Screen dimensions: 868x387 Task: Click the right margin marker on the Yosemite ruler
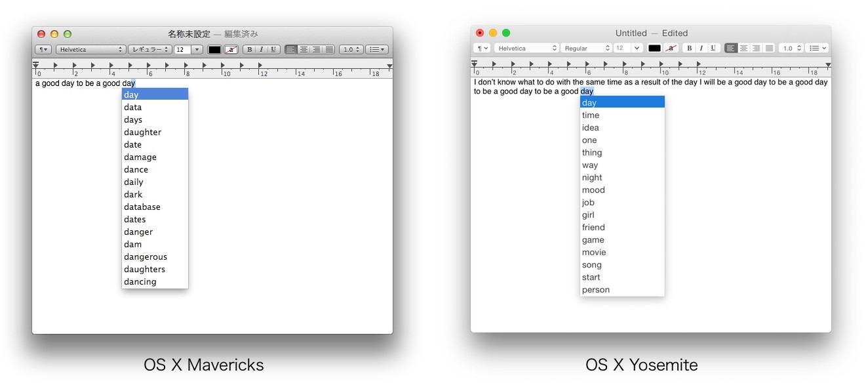point(828,65)
